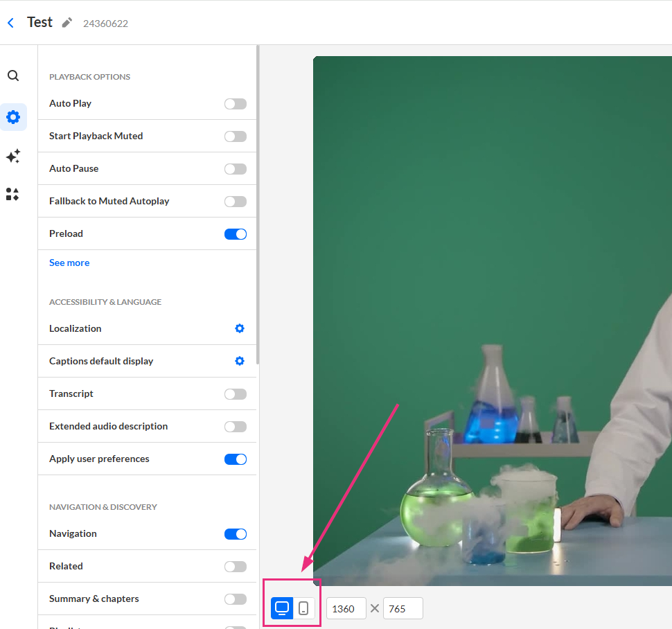
Task: Click the video preview image
Action: pos(493,321)
